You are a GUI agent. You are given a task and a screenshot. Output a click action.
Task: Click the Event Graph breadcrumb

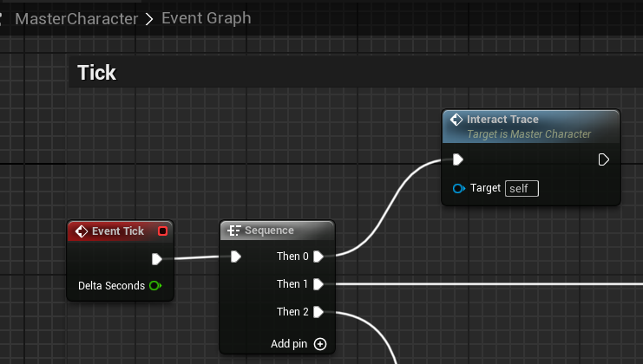tap(206, 18)
